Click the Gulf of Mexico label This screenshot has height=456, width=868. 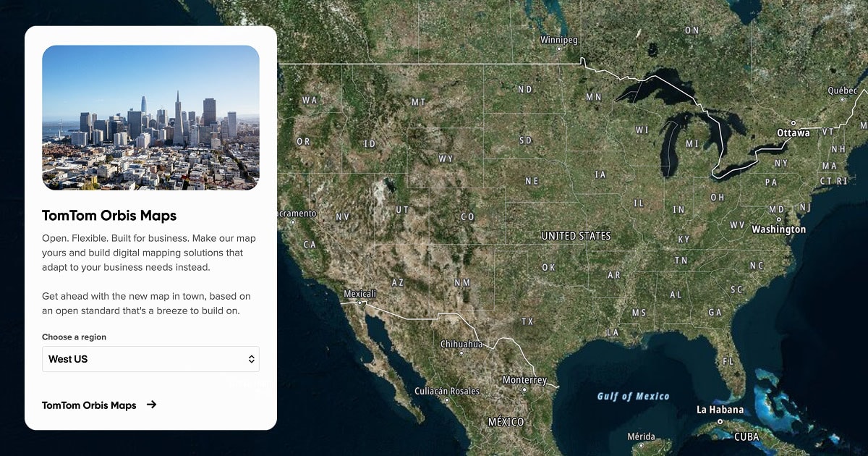point(633,396)
